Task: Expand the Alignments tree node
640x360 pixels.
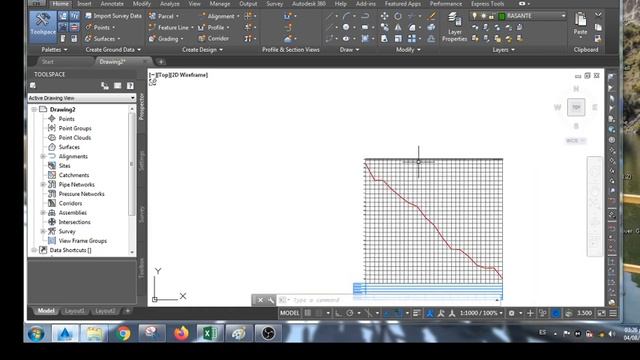Action: coord(43,156)
